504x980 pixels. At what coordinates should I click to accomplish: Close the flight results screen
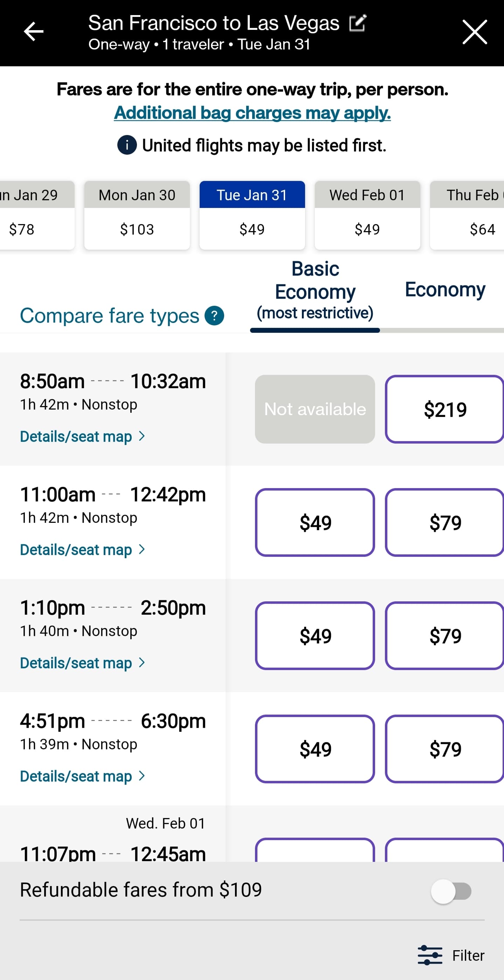pos(474,32)
